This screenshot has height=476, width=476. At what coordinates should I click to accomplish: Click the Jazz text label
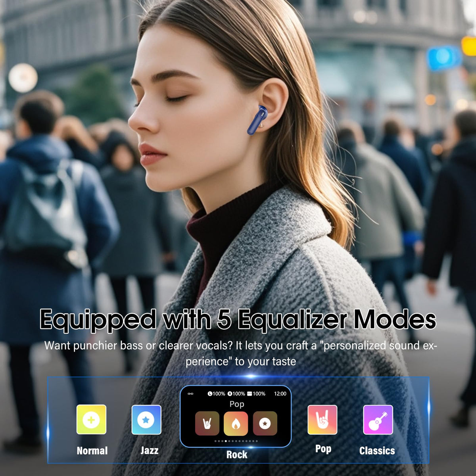[150, 451]
